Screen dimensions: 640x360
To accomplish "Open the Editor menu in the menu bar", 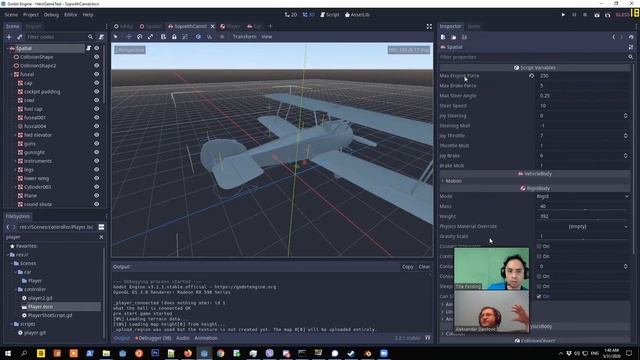I will 71,15.
